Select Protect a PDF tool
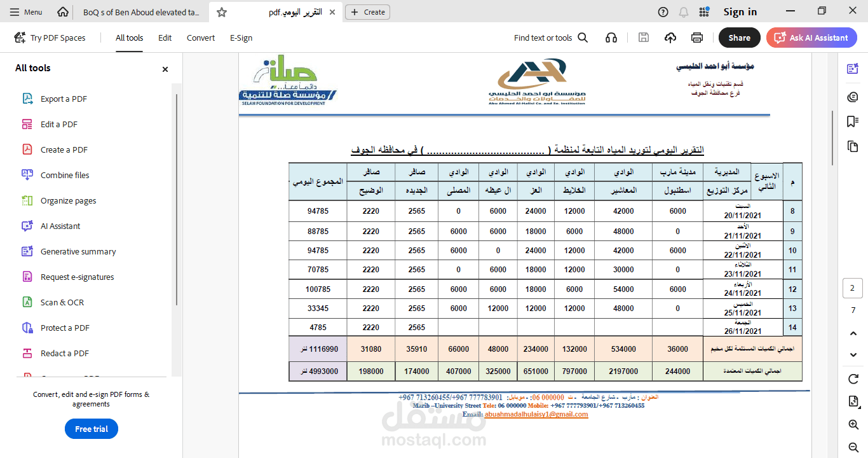Image resolution: width=868 pixels, height=458 pixels. click(65, 328)
